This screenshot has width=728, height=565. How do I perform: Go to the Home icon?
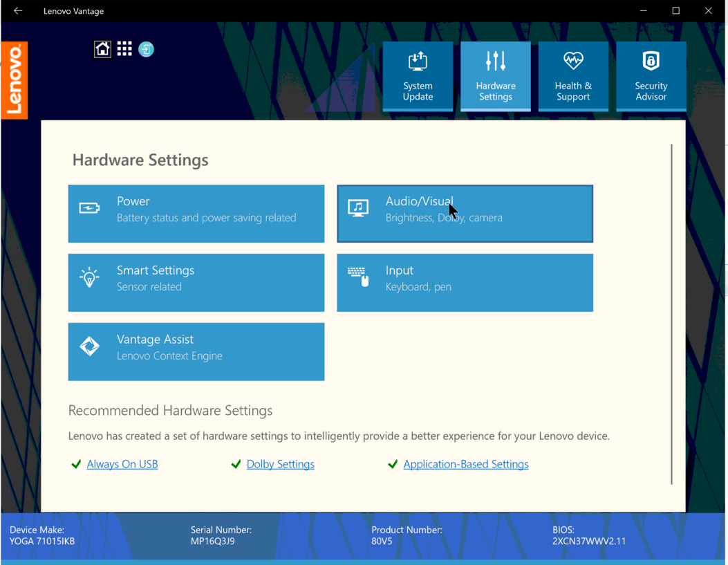point(102,48)
